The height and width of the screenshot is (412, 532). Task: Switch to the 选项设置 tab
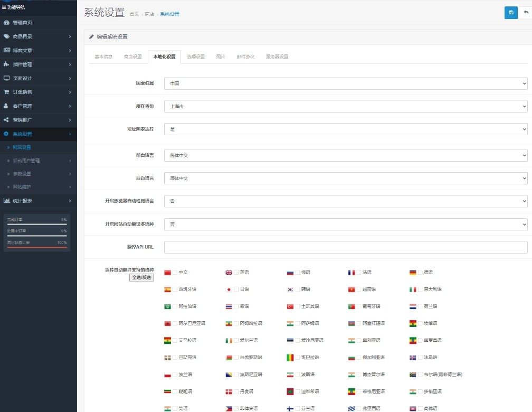tap(196, 57)
